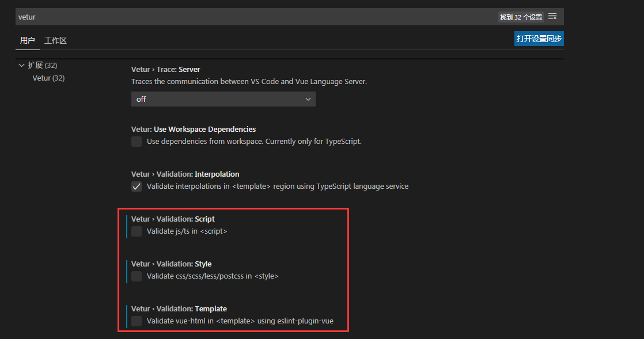644x339 pixels.
Task: Click the Vetur Trace: Server setting title
Action: 165,70
